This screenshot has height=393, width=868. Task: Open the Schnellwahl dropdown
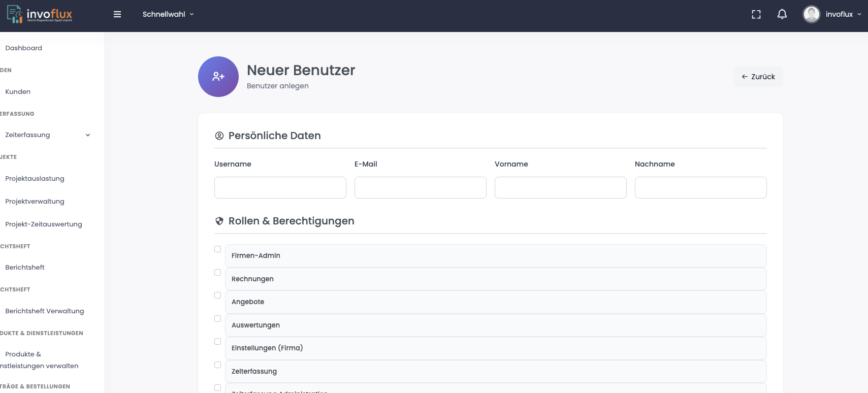168,14
